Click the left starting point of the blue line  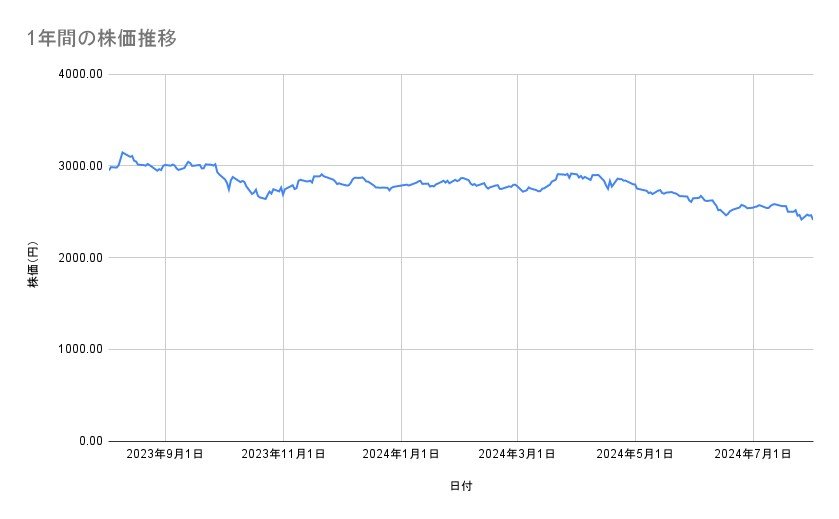pos(108,170)
